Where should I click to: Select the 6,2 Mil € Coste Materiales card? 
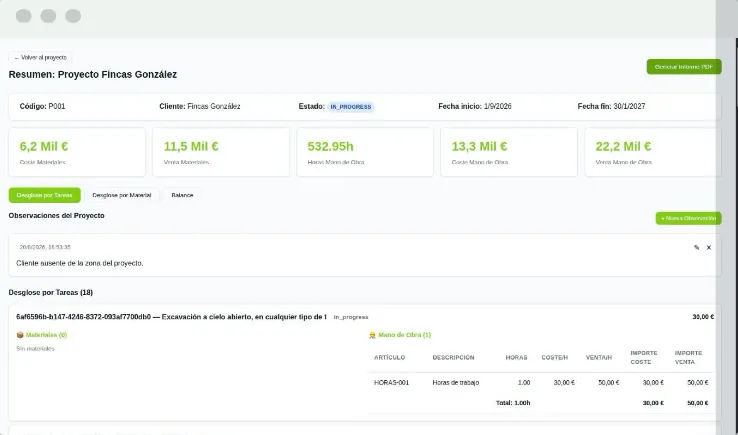tap(77, 152)
